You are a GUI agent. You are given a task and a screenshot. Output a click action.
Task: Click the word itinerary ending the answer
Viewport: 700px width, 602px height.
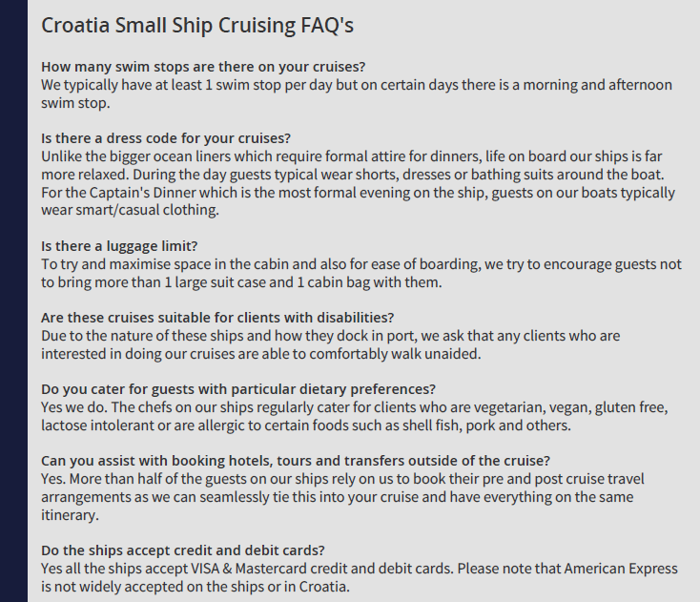70,515
